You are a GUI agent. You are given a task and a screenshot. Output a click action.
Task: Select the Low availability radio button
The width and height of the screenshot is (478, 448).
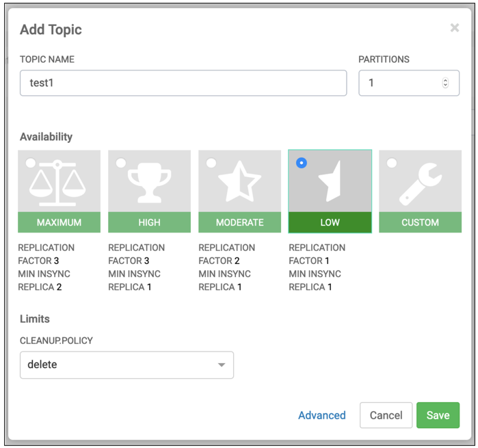302,163
